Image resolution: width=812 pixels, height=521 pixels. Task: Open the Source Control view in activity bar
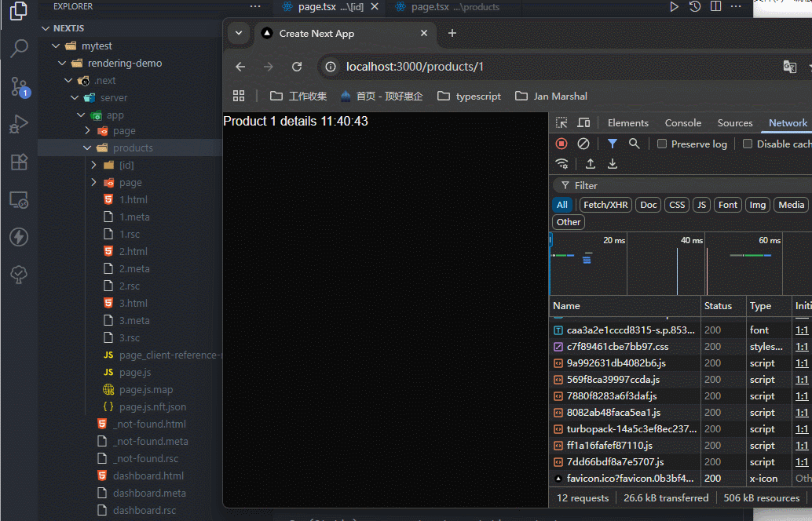click(19, 87)
